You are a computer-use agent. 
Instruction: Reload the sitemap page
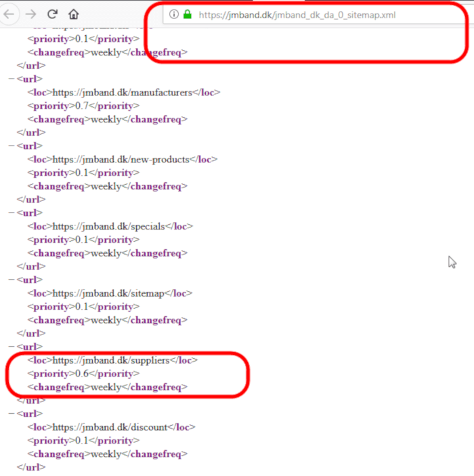(x=52, y=14)
